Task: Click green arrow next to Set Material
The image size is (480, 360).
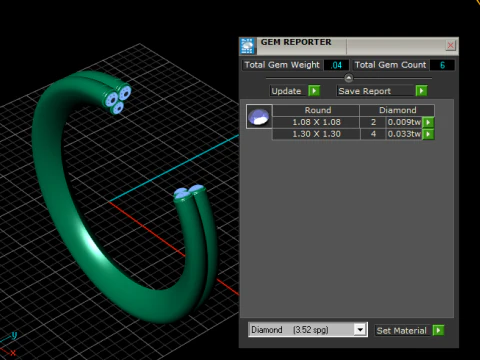Action: (438, 330)
